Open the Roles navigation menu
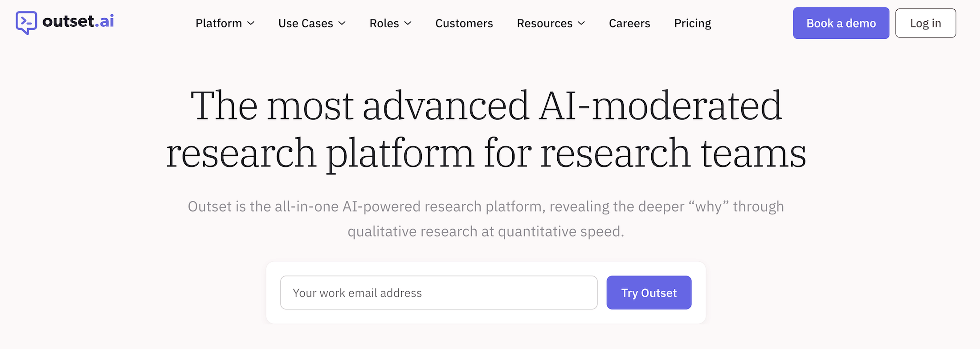Viewport: 980px width, 349px height. [384, 23]
